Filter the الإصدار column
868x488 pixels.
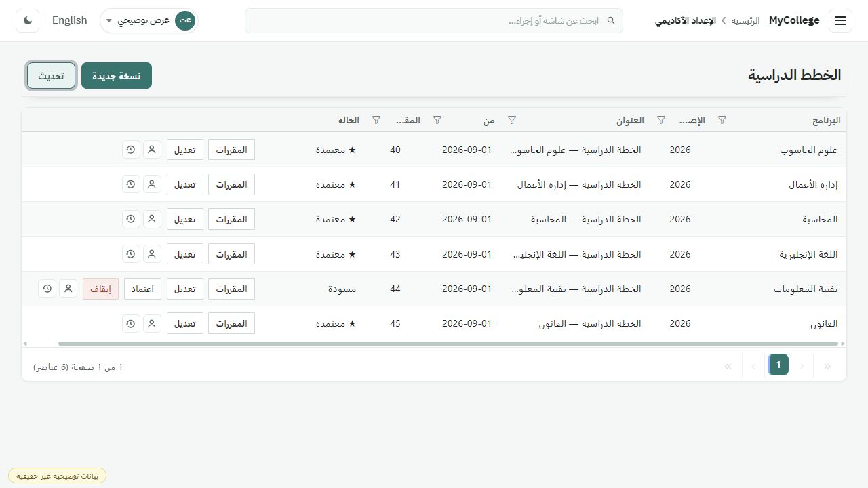(661, 120)
